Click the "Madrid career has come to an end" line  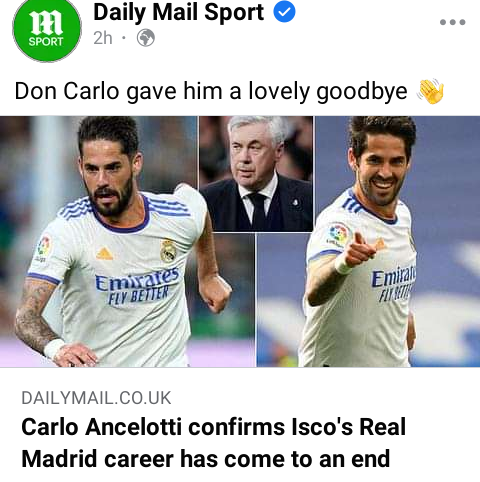tap(206, 459)
